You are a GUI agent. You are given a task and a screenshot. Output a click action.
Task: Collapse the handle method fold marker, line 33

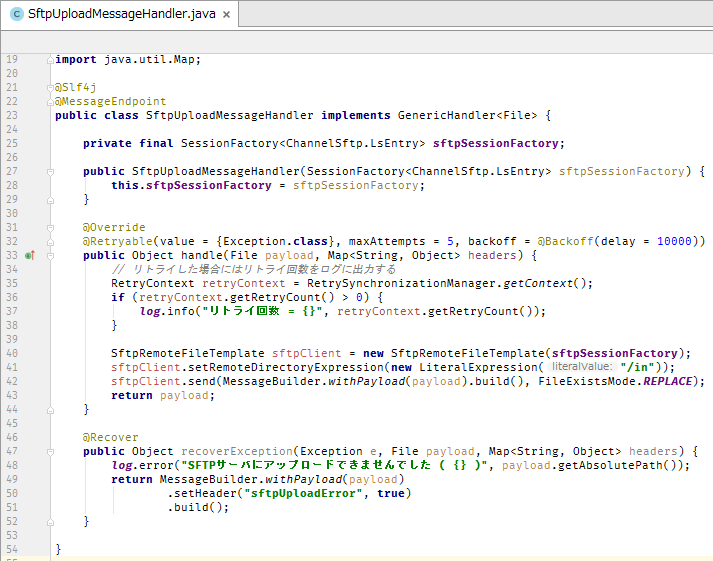click(50, 255)
